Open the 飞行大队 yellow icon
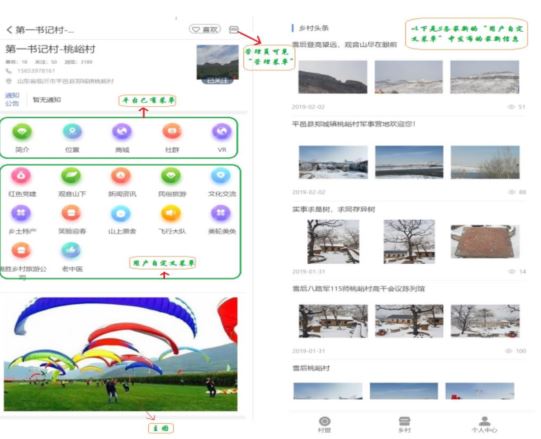541x439 pixels. [x=171, y=213]
